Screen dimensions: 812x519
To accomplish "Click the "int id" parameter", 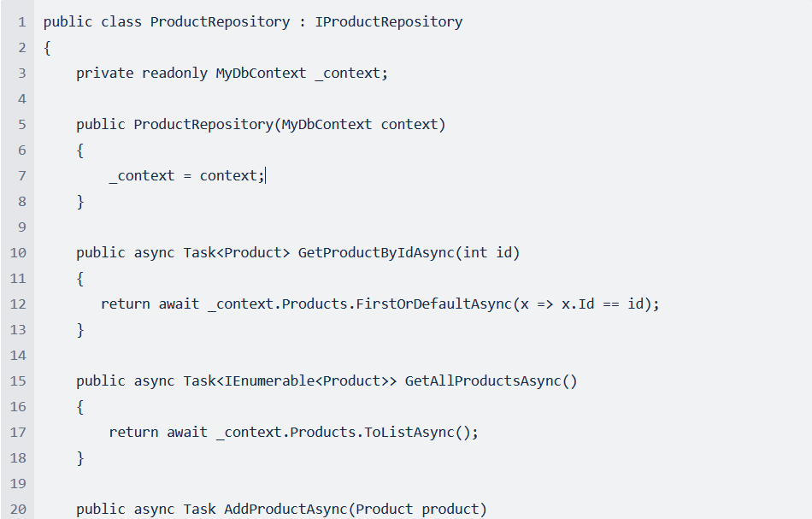I will tap(487, 253).
